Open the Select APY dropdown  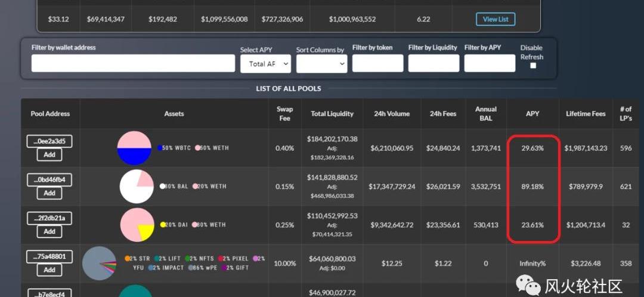(x=265, y=63)
